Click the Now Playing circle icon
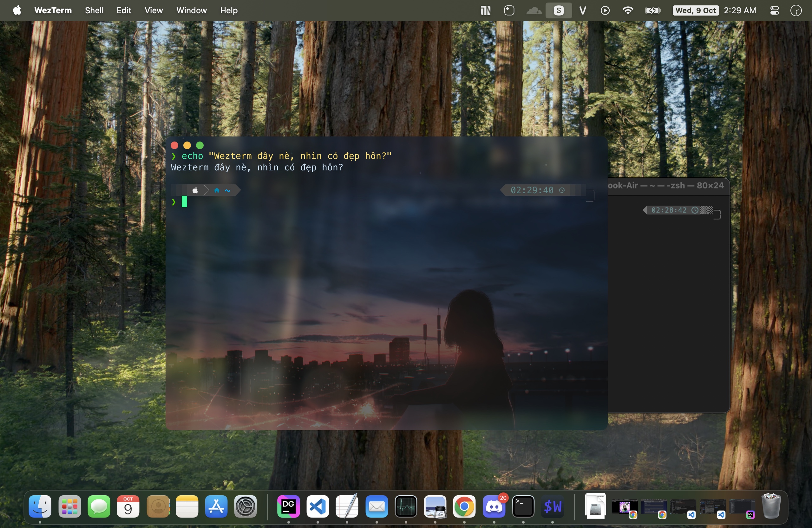 [x=605, y=10]
